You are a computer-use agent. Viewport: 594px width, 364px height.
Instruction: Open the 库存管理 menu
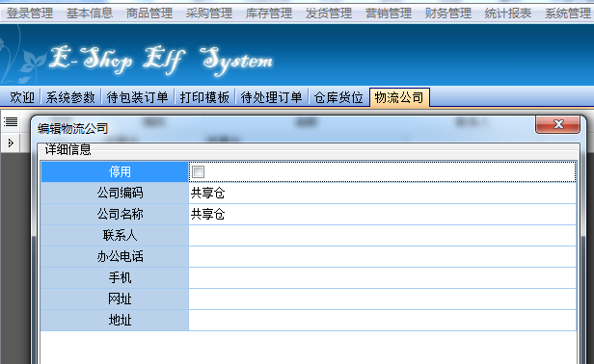[x=269, y=13]
